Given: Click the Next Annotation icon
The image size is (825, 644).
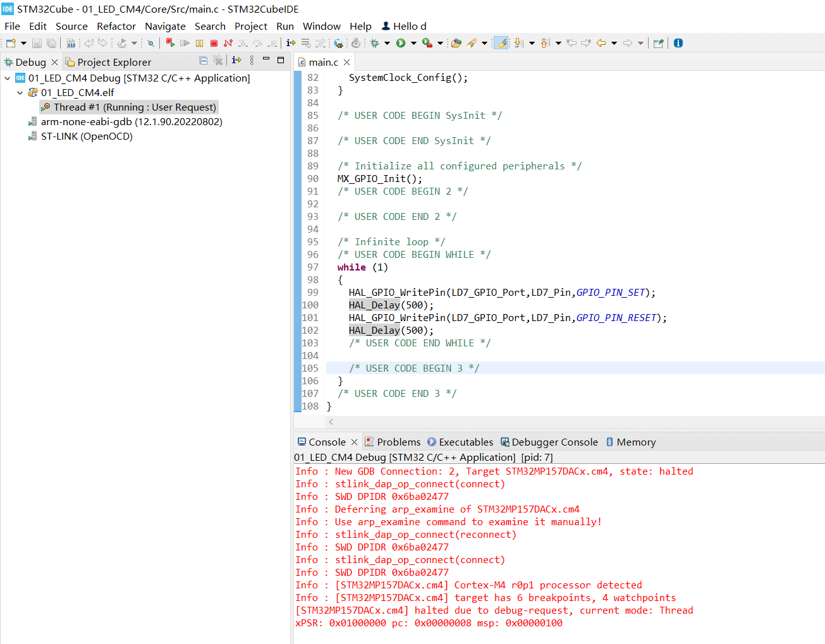Looking at the screenshot, I should click(518, 43).
